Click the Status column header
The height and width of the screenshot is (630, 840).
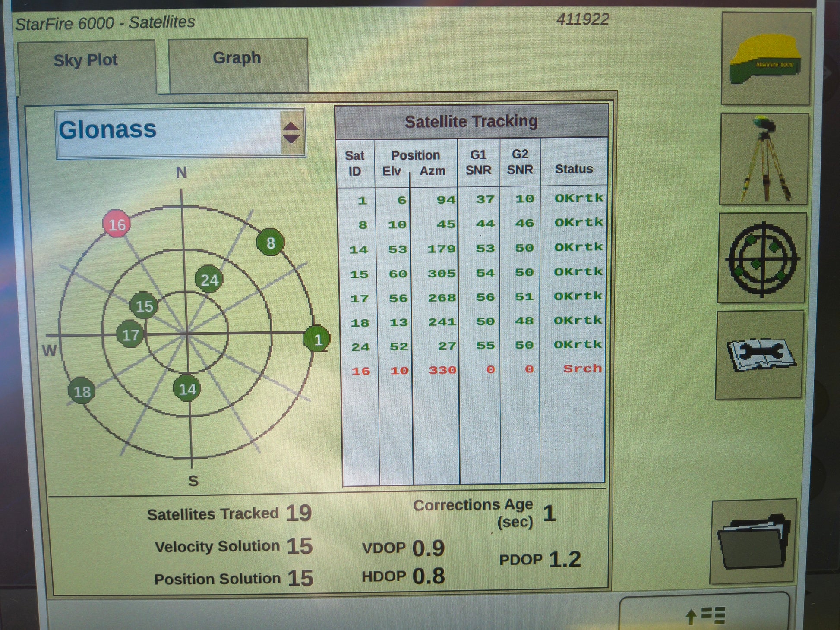[574, 169]
